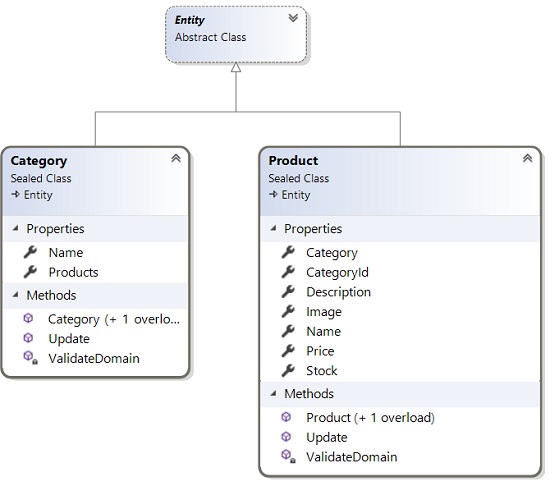Viewport: 559px width, 486px height.
Task: Collapse the Methods section in Product
Action: (x=273, y=393)
